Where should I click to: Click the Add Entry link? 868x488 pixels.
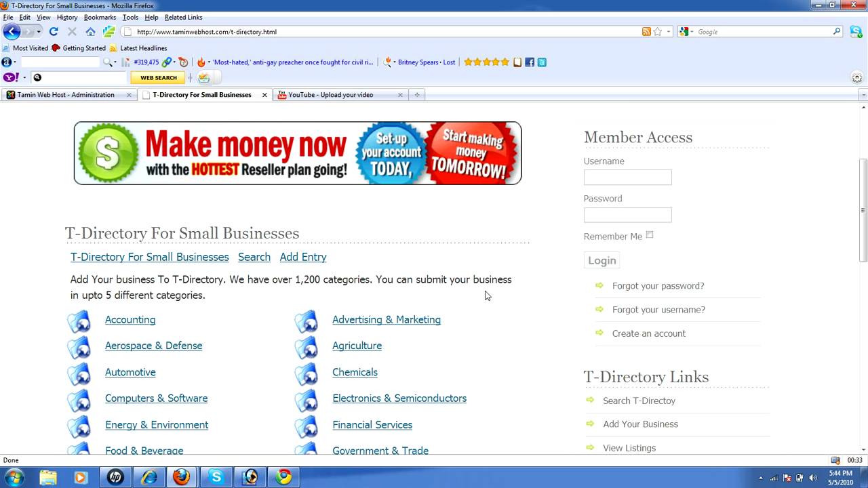point(302,257)
